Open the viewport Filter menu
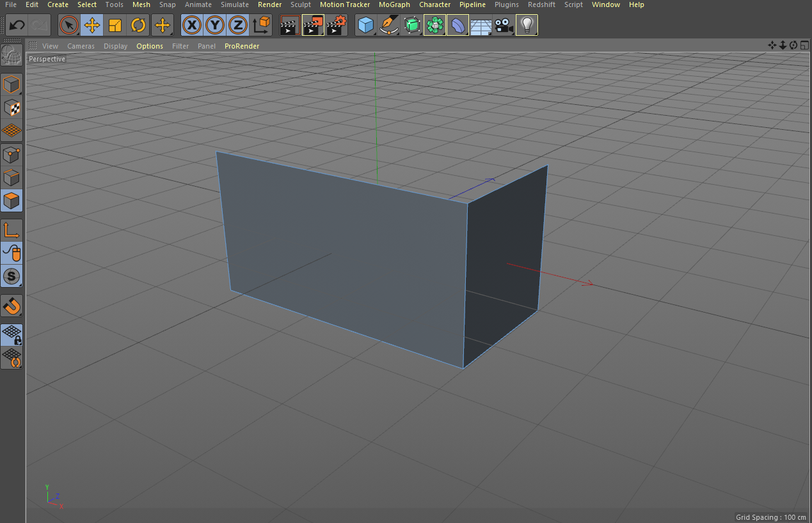 180,46
